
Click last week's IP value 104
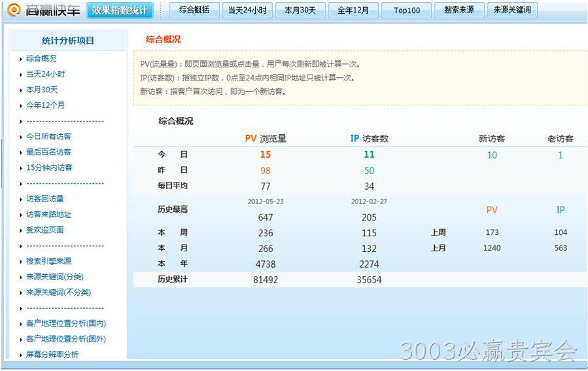click(x=561, y=232)
